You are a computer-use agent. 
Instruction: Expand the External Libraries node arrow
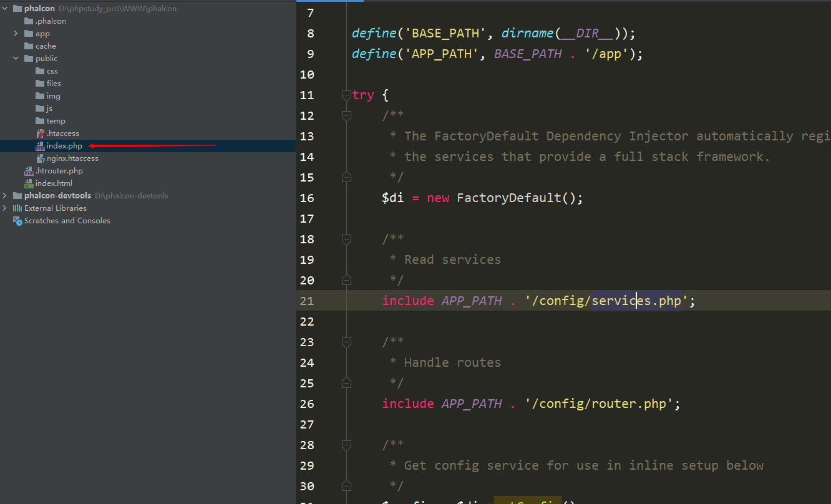(x=5, y=208)
